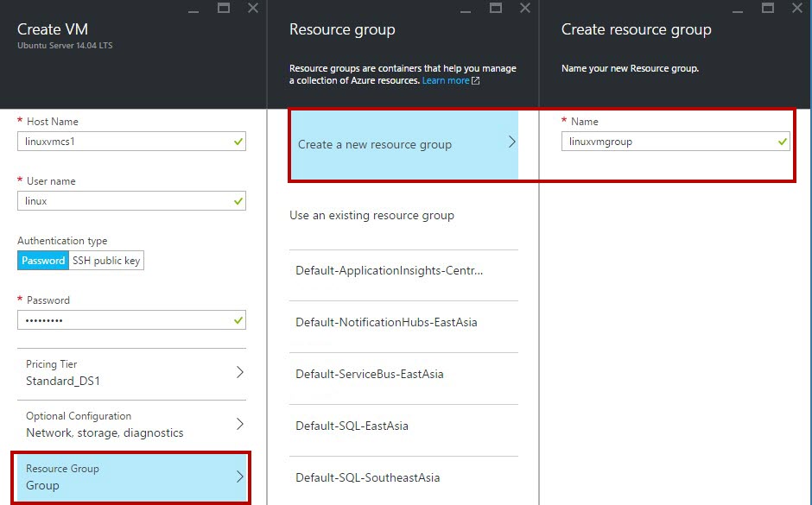
Task: Pick Default-ServiceBus-EastAsia from list
Action: click(x=404, y=374)
